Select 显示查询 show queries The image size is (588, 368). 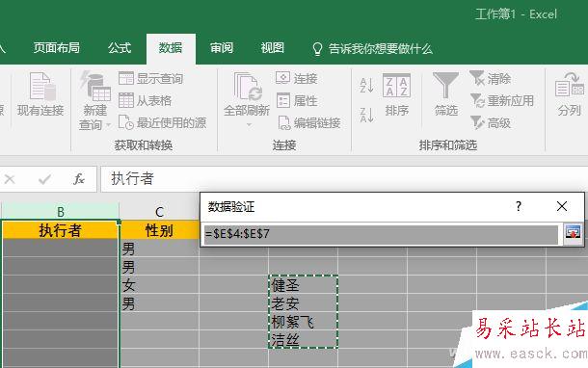coord(150,79)
